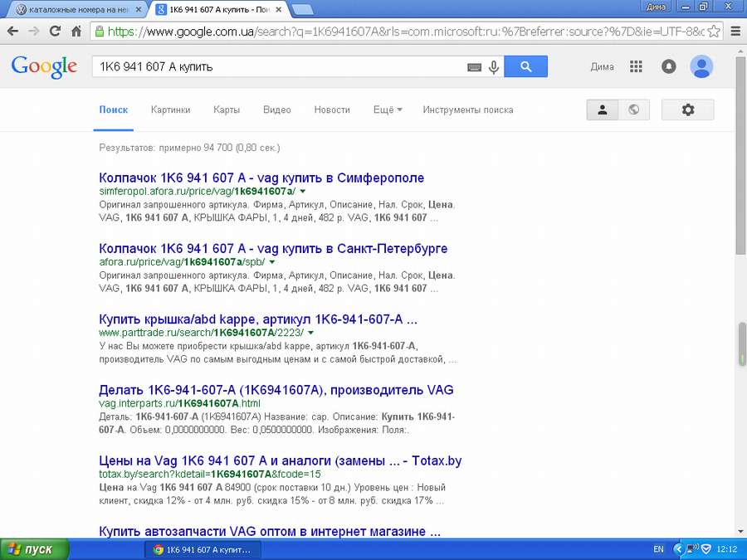Select the "каталожные номера" browser tab

(75, 9)
